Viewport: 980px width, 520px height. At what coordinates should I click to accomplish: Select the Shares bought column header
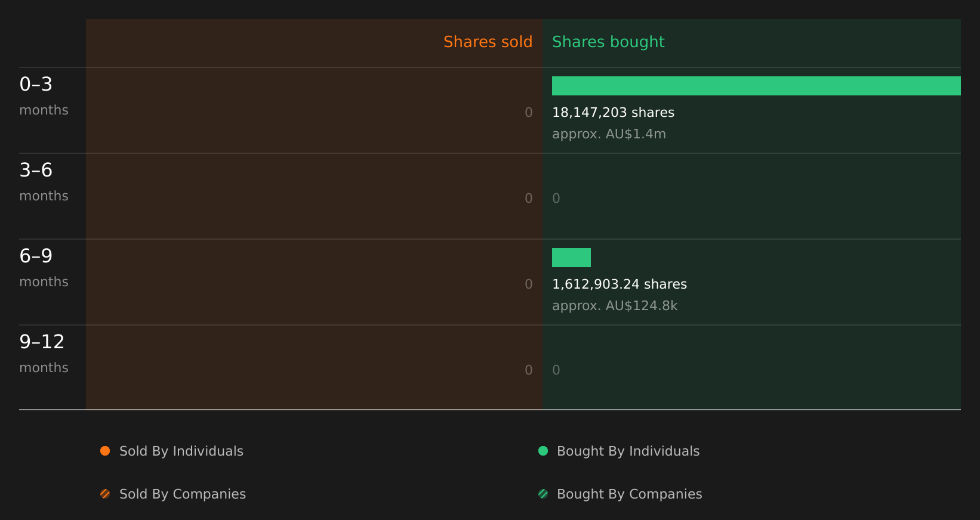608,42
